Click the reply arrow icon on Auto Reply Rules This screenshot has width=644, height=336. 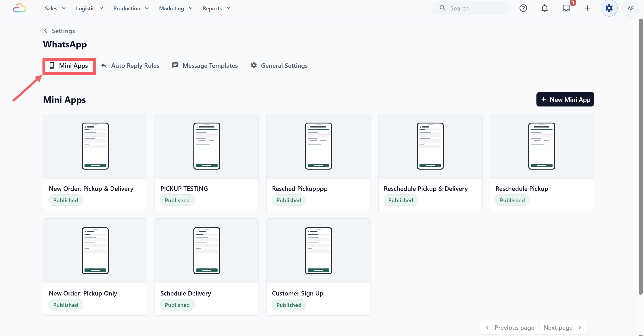(104, 66)
